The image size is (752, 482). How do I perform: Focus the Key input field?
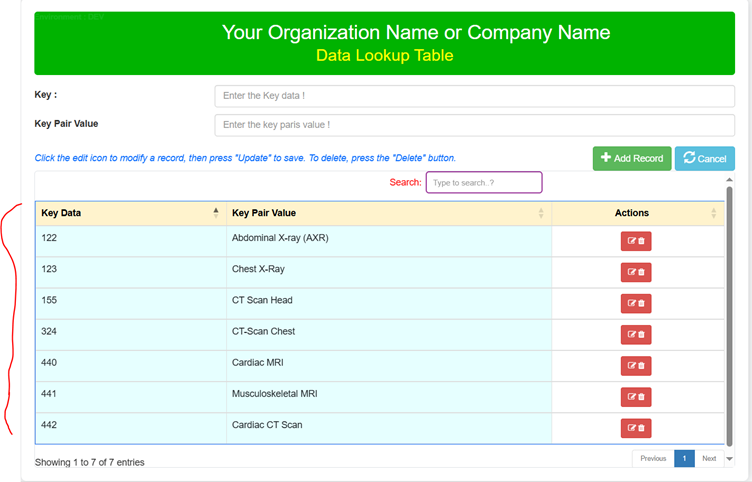point(474,96)
